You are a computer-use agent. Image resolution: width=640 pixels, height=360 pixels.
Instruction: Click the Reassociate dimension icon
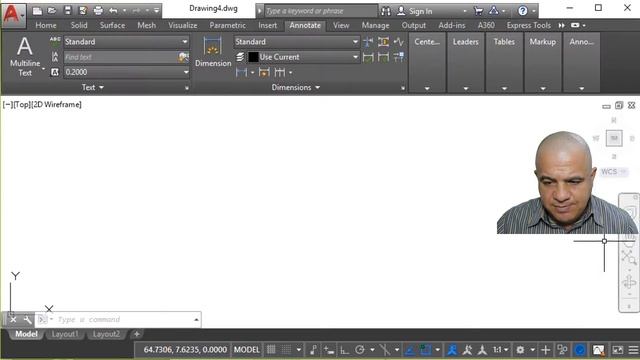click(x=399, y=57)
